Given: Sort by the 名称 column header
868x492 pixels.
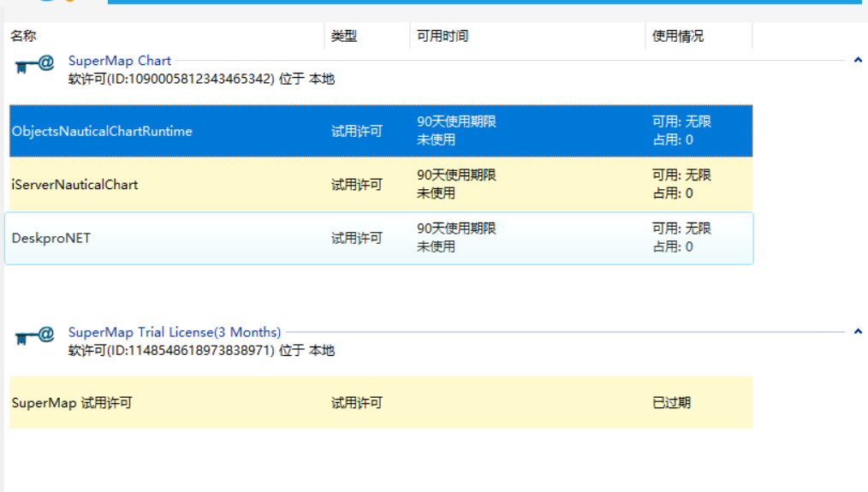Looking at the screenshot, I should click(x=23, y=36).
